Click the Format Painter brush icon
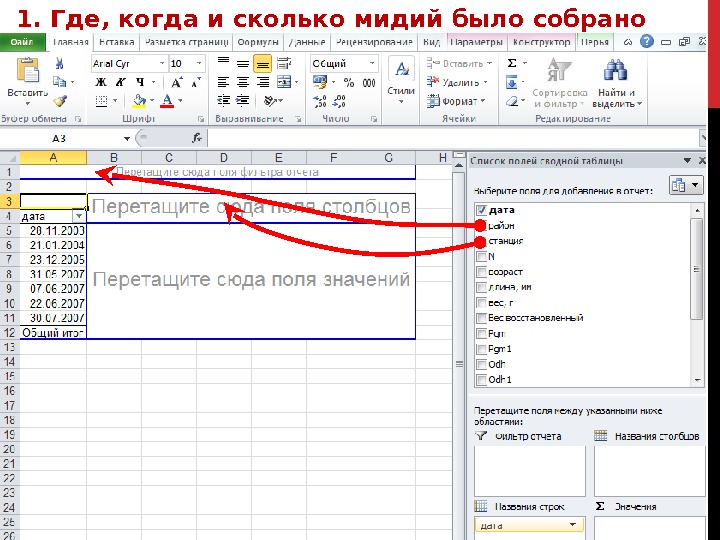Image resolution: width=720 pixels, height=540 pixels. pos(60,101)
